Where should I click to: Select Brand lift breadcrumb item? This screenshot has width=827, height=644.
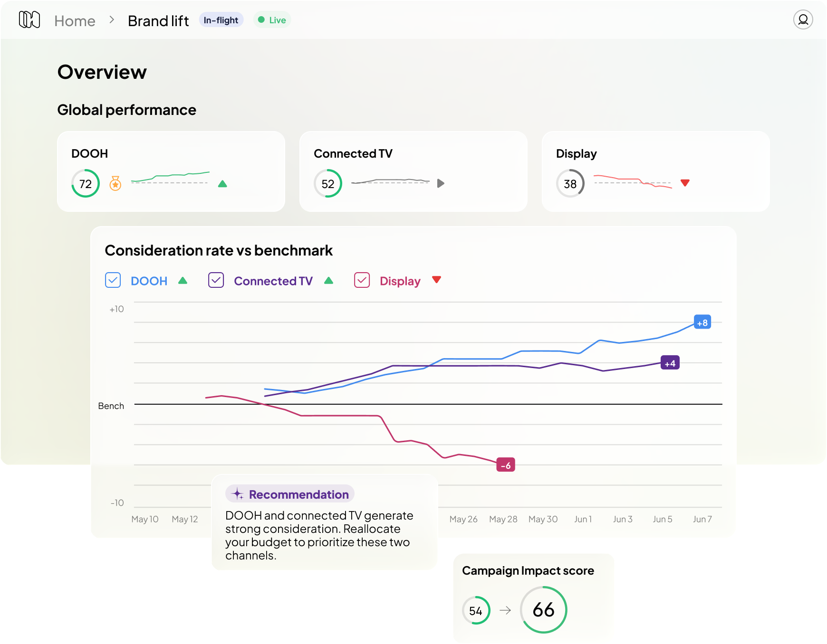(x=158, y=21)
